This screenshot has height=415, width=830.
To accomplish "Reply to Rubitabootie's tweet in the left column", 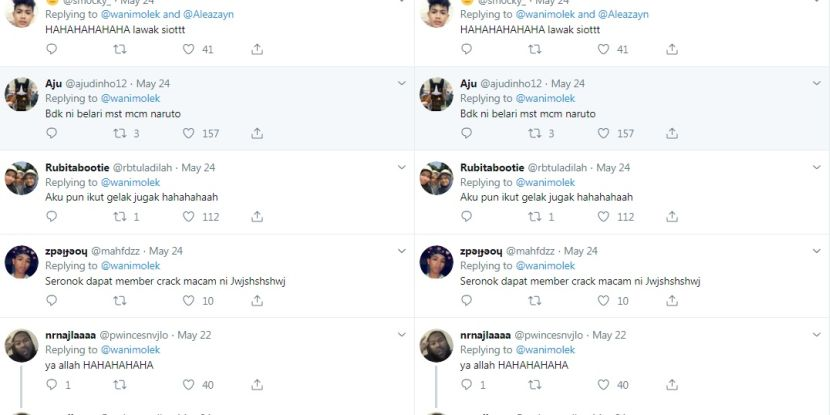I will tap(51, 217).
